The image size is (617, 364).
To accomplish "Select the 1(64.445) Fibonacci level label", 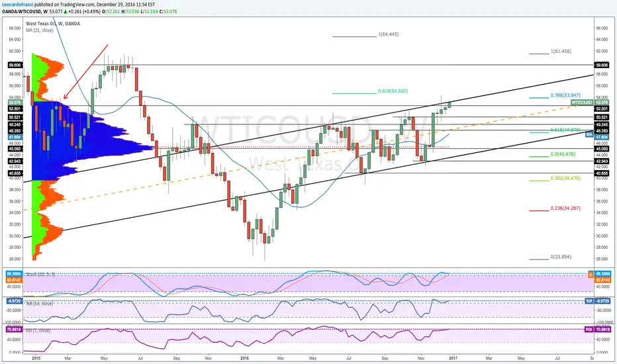I will 389,34.
